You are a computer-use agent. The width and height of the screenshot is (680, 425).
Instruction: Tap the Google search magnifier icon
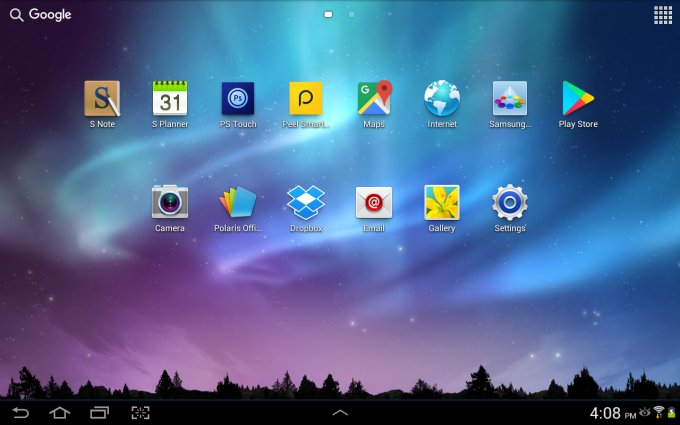16,15
